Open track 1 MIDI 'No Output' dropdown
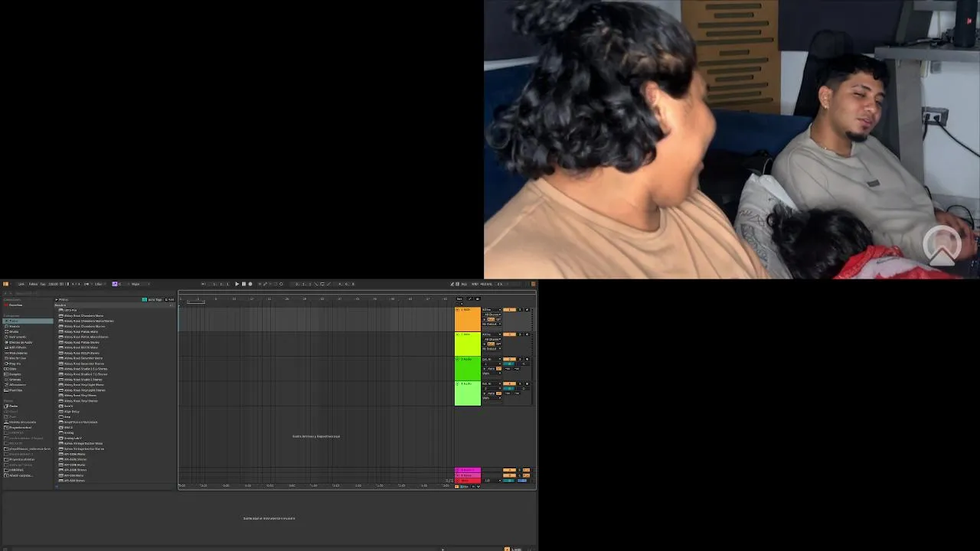Viewport: 980px width, 551px height. click(492, 324)
